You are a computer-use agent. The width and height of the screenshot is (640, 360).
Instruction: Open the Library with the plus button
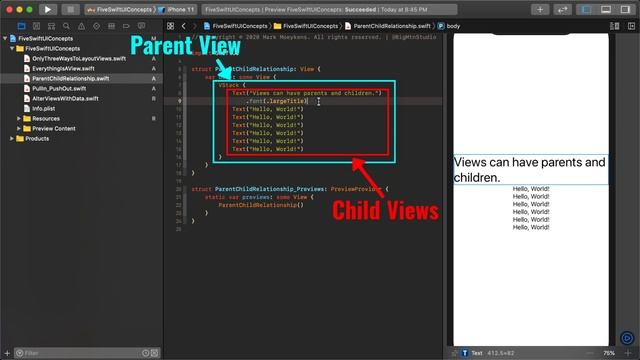click(x=540, y=9)
